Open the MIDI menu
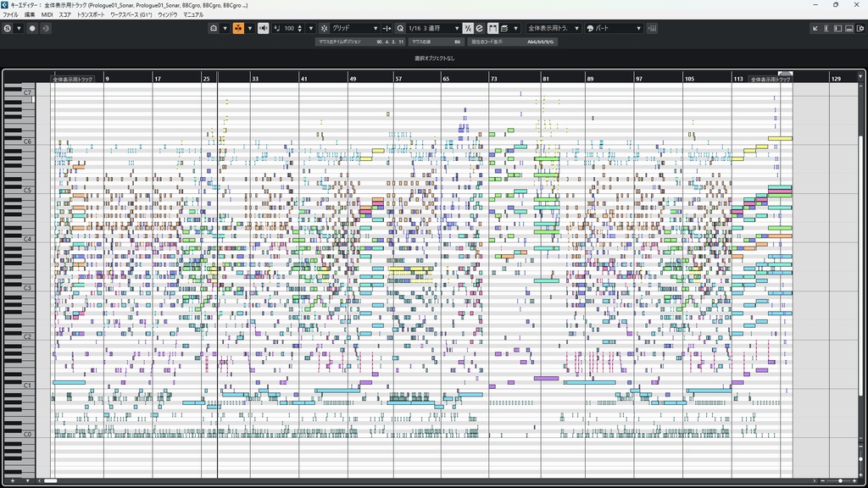The width and height of the screenshot is (868, 488). pos(47,15)
